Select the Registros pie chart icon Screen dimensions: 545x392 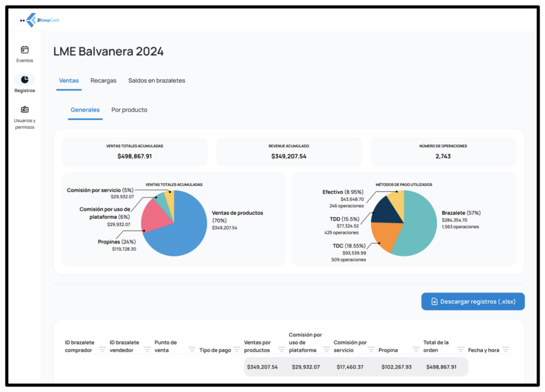(x=24, y=79)
